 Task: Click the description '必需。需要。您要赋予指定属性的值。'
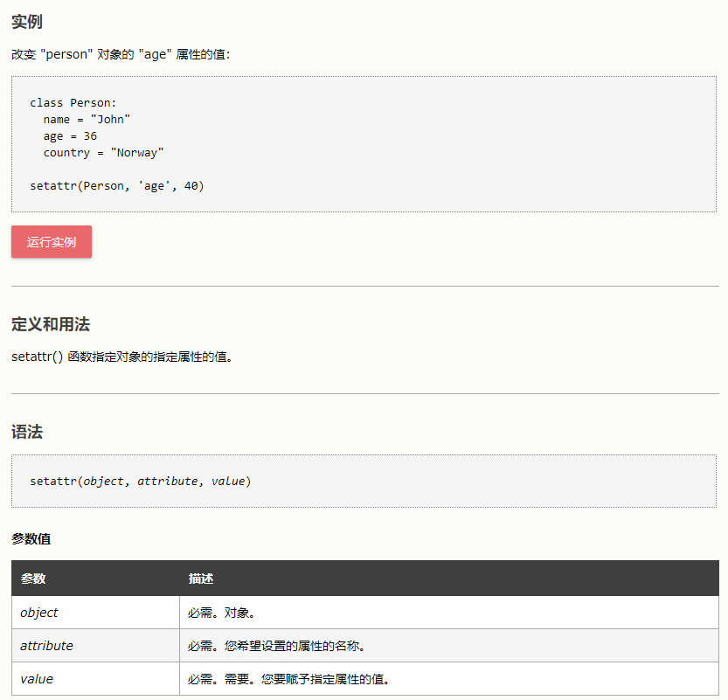point(288,679)
